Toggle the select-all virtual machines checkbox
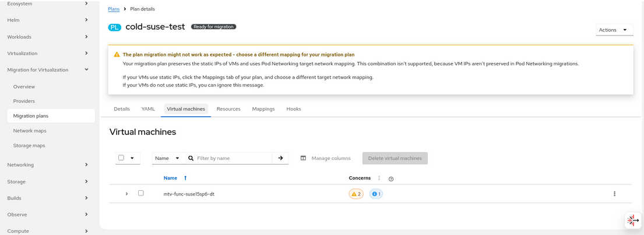The height and width of the screenshot is (235, 644). click(x=121, y=158)
